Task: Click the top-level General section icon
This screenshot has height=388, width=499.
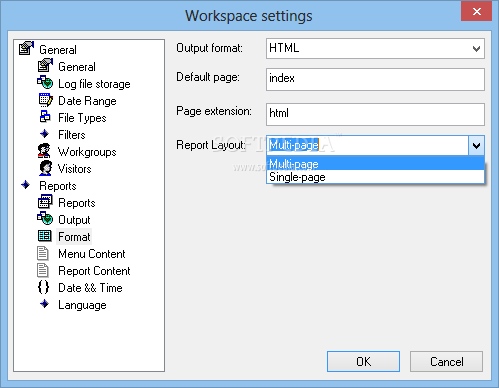Action: pyautogui.click(x=26, y=48)
